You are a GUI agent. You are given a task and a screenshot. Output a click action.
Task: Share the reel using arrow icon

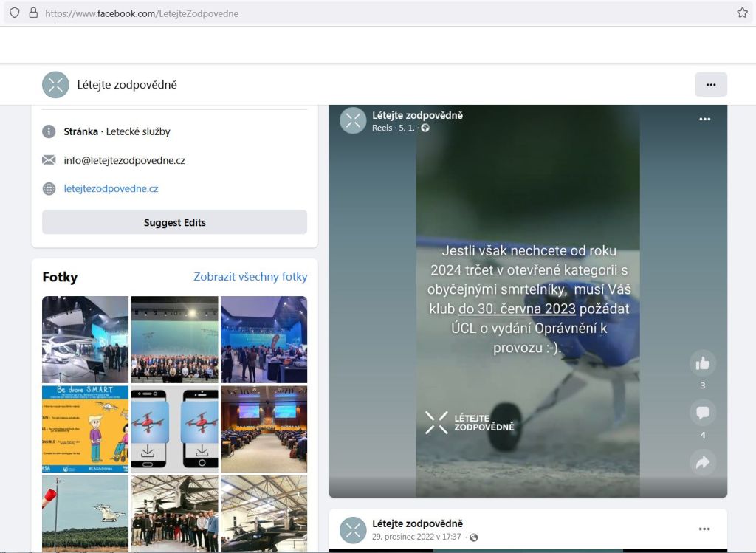(x=702, y=462)
